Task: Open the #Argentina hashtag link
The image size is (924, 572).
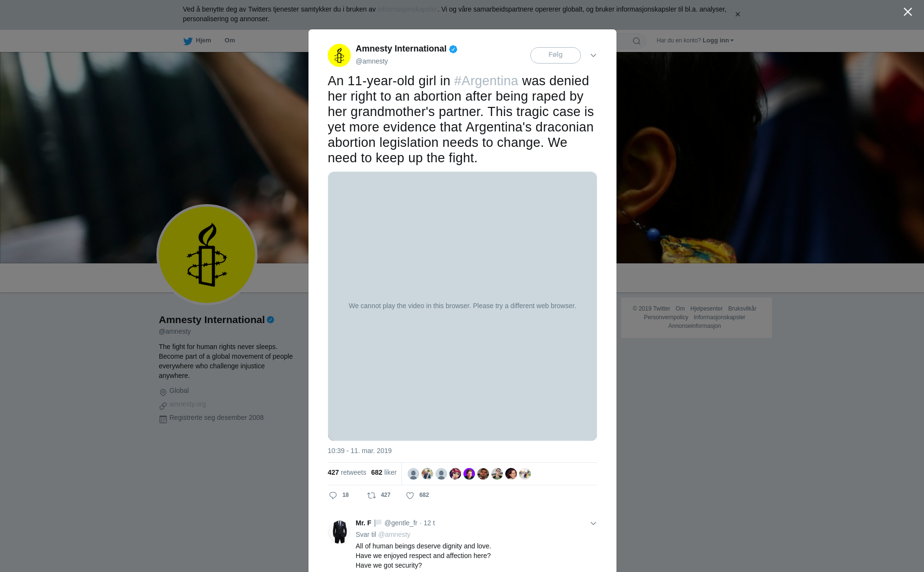Action: point(486,81)
